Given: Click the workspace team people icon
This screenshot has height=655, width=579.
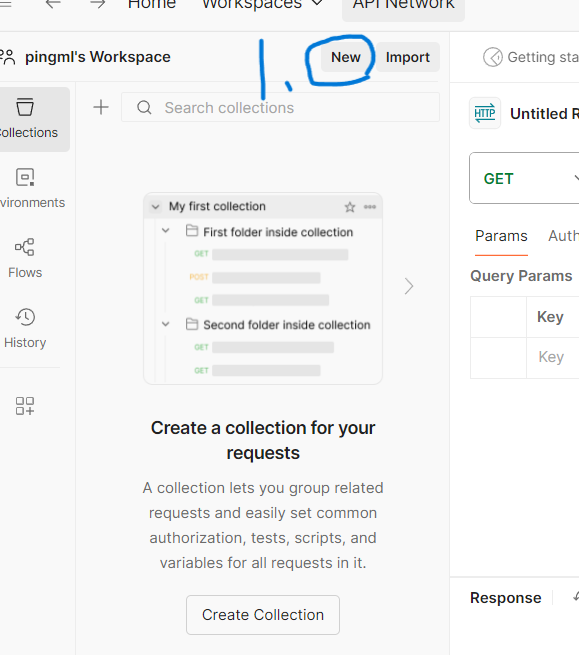Looking at the screenshot, I should [x=8, y=57].
